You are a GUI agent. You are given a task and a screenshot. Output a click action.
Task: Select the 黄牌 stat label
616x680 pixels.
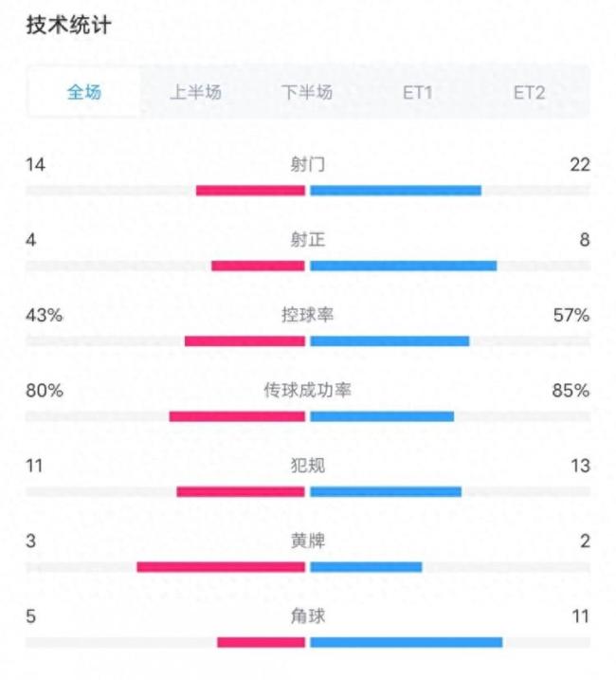308,541
